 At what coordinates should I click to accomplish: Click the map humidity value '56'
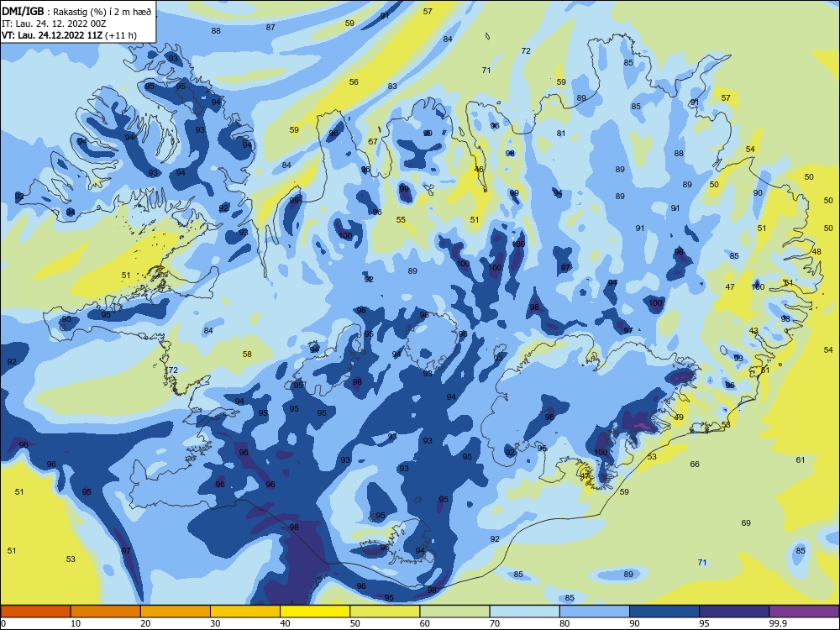pyautogui.click(x=354, y=82)
